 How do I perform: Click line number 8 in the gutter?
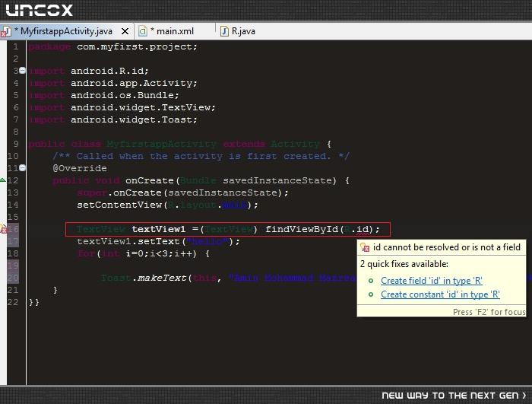pyautogui.click(x=16, y=132)
